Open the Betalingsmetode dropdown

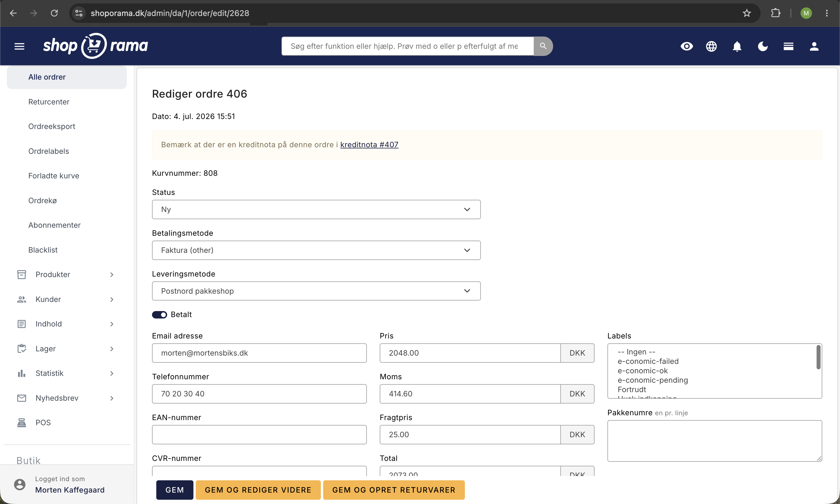coord(316,250)
